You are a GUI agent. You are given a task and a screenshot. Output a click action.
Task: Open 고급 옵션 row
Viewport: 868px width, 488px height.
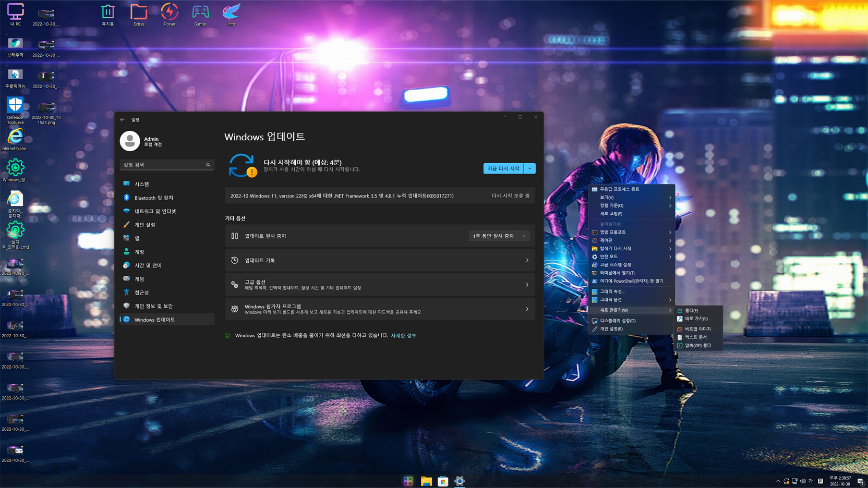coord(380,285)
